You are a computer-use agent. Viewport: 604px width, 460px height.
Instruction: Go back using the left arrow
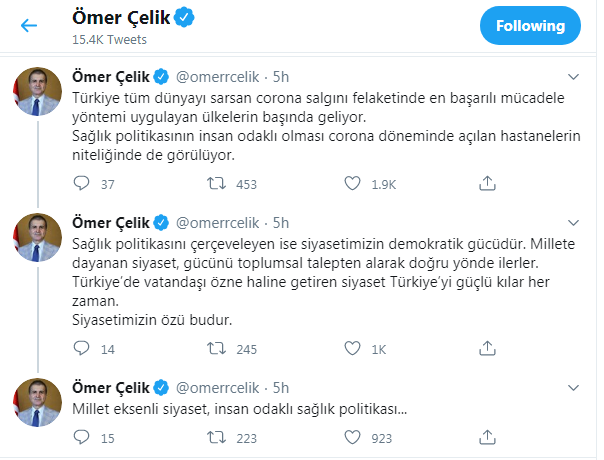[29, 26]
